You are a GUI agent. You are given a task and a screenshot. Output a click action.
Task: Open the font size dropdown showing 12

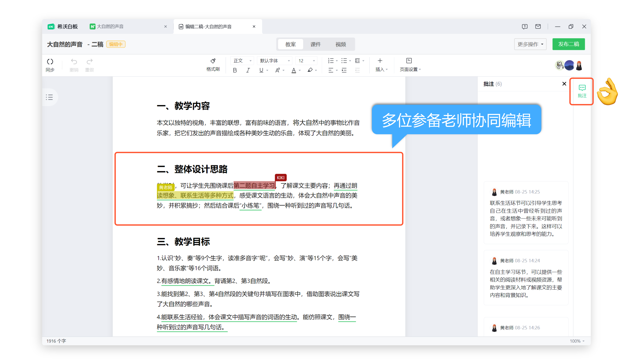point(306,61)
